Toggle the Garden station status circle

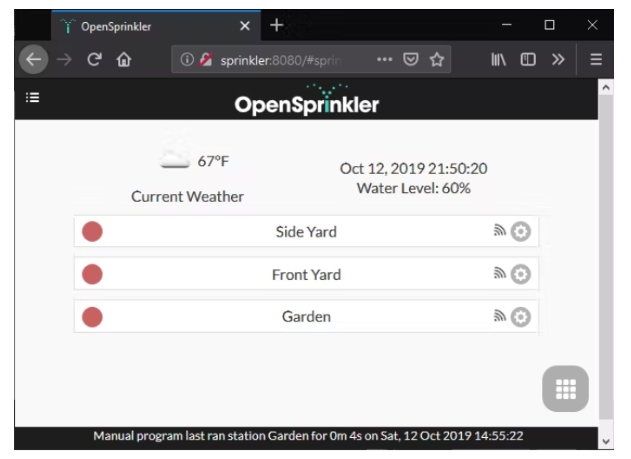[92, 317]
